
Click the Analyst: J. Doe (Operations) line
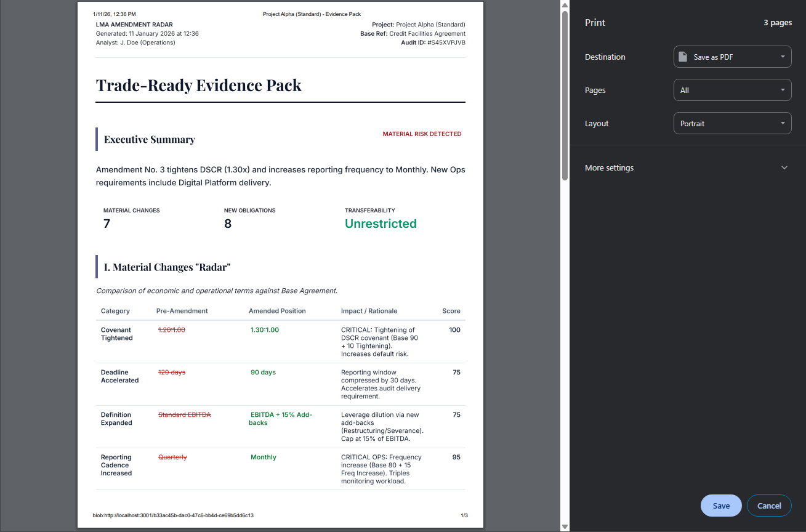pos(135,42)
